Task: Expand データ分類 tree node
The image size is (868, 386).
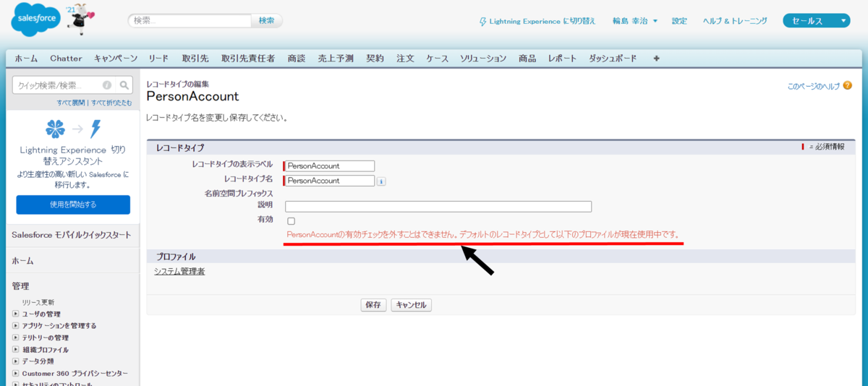Action: point(16,361)
